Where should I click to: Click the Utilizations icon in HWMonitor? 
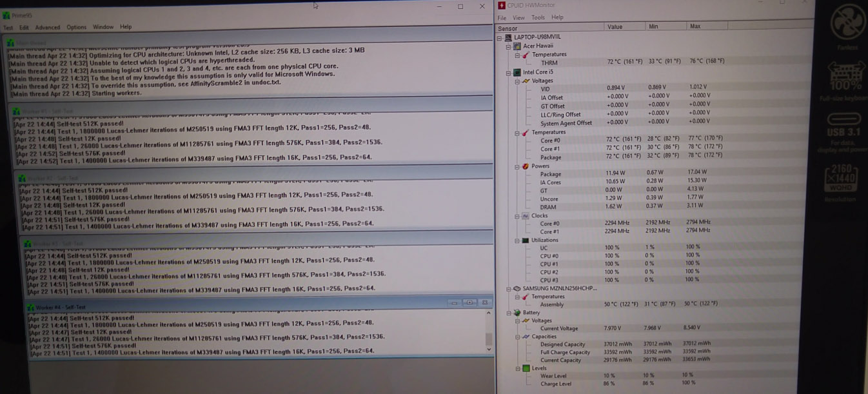[x=526, y=240]
